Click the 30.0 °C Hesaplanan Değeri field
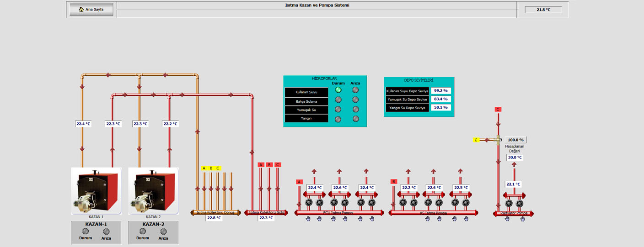644x247 pixels. coord(514,158)
